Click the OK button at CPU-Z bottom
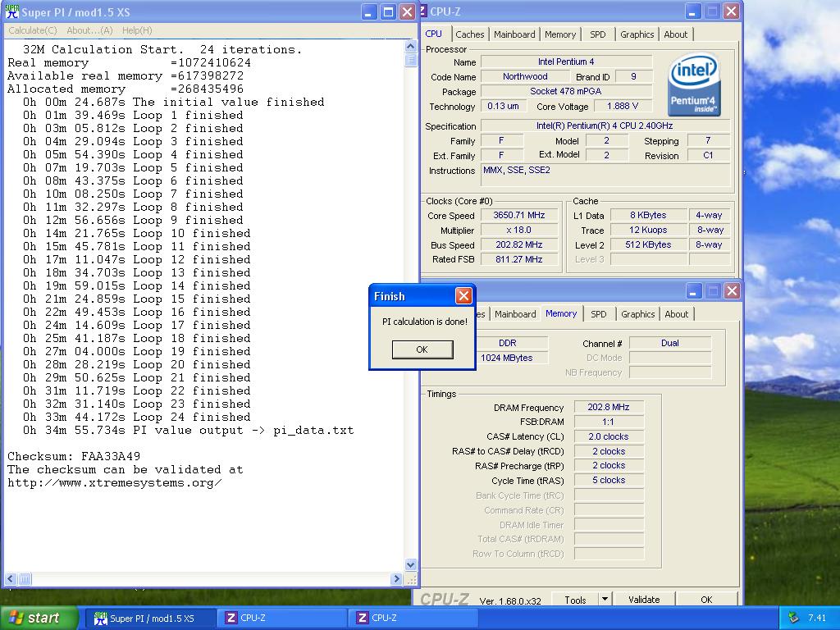The width and height of the screenshot is (840, 630). tap(706, 600)
